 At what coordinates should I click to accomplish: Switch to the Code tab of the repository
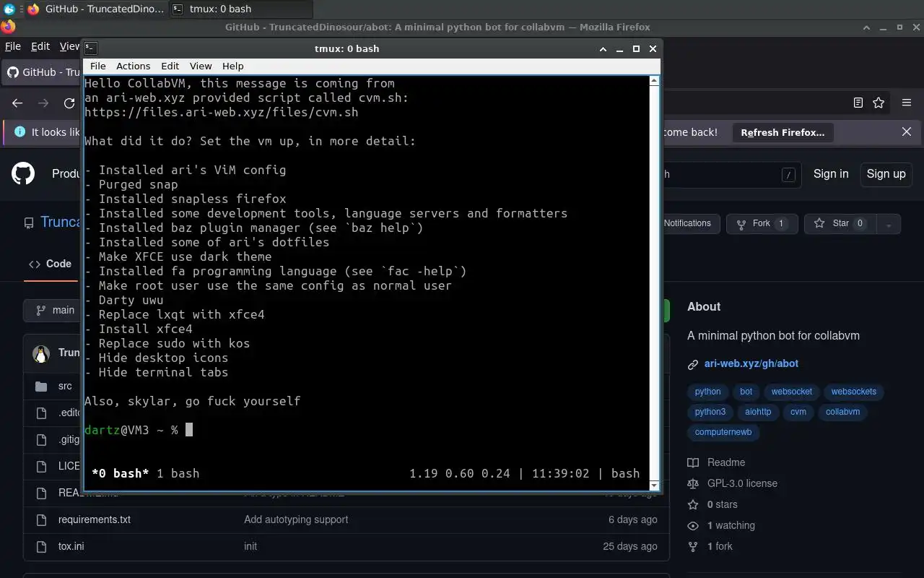[50, 264]
